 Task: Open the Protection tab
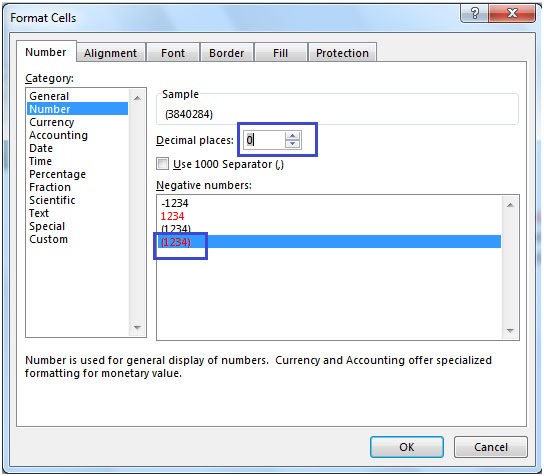click(342, 53)
